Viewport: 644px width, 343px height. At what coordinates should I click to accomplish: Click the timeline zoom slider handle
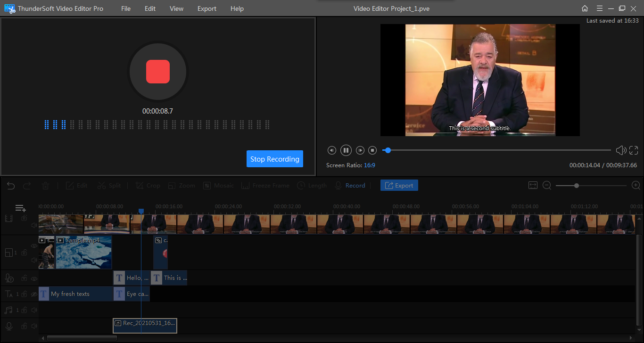pyautogui.click(x=576, y=186)
